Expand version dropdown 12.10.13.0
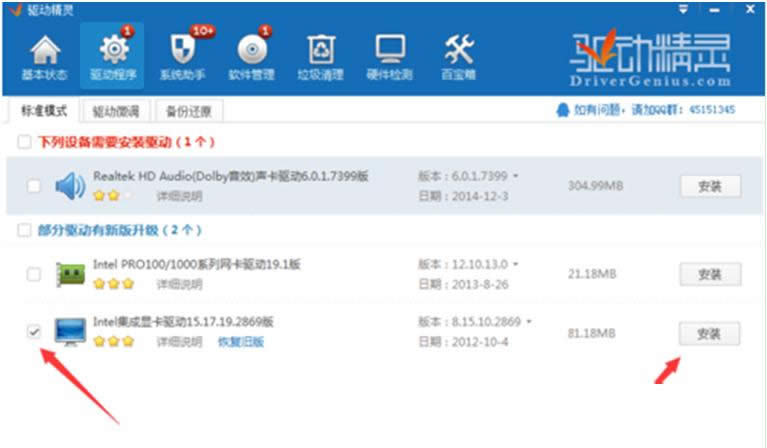Image resolution: width=767 pixels, height=448 pixels. 516,264
